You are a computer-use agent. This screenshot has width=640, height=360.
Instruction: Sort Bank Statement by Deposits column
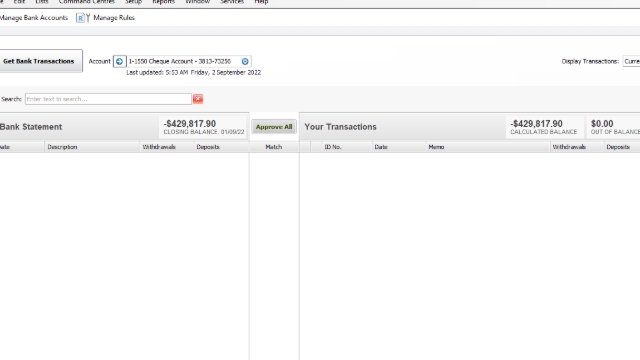(x=221, y=147)
